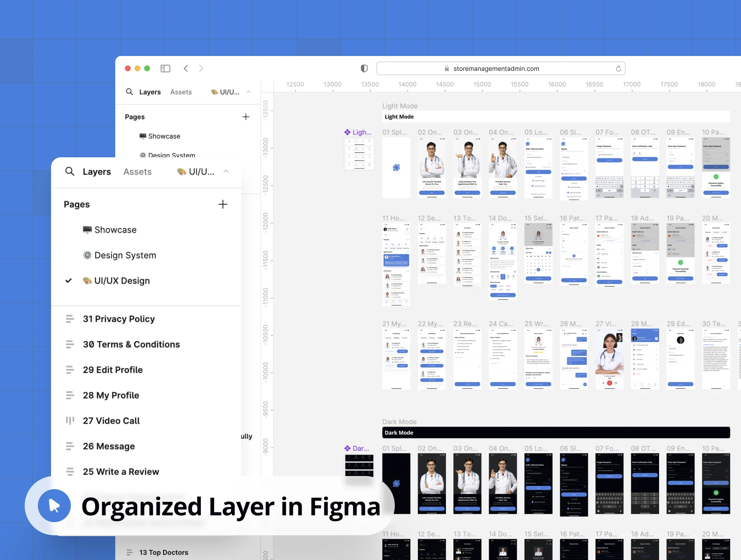This screenshot has height=560, width=741.
Task: Select the 28 My Profile layer
Action: click(111, 395)
